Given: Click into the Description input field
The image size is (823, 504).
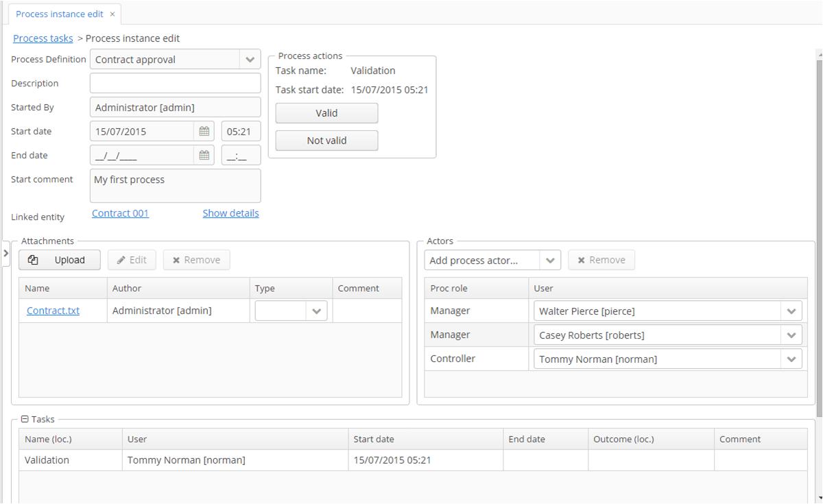Looking at the screenshot, I should click(175, 84).
